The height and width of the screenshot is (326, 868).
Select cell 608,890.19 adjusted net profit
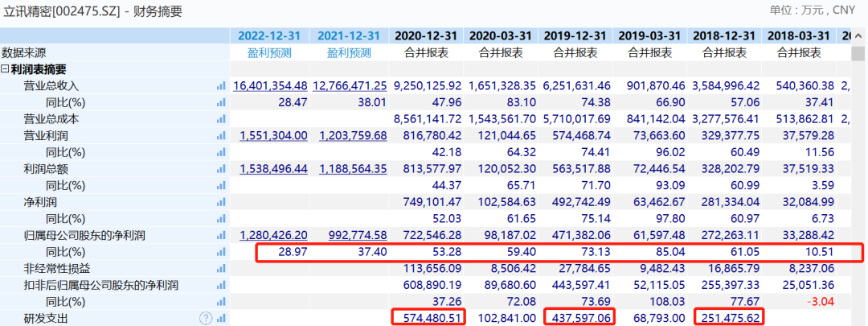pos(434,286)
